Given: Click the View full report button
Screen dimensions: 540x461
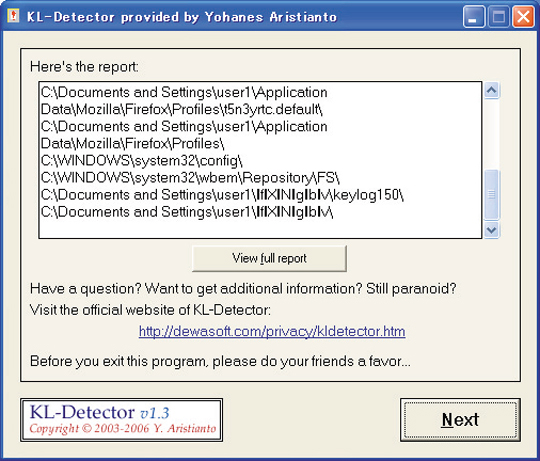Looking at the screenshot, I should point(269,258).
